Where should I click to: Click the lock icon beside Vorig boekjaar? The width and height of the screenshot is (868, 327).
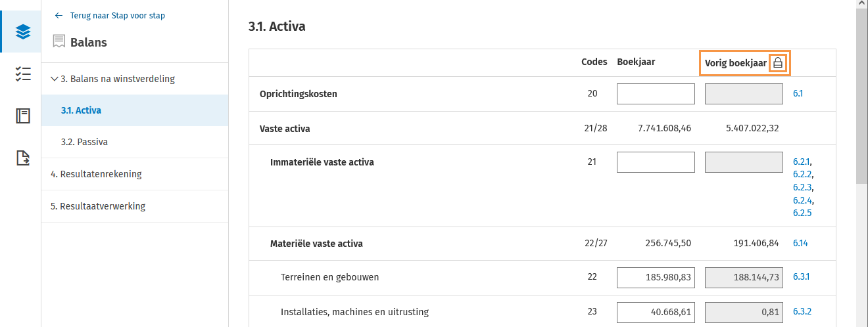(x=778, y=63)
